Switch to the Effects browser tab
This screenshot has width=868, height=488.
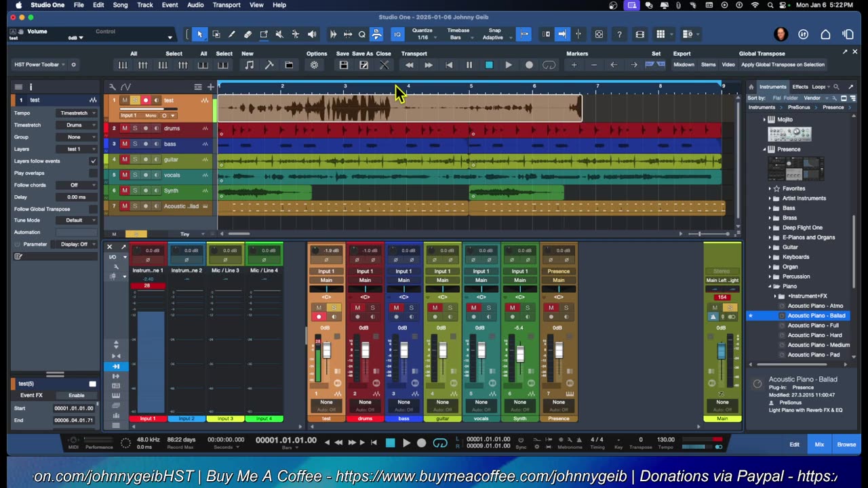pyautogui.click(x=800, y=87)
